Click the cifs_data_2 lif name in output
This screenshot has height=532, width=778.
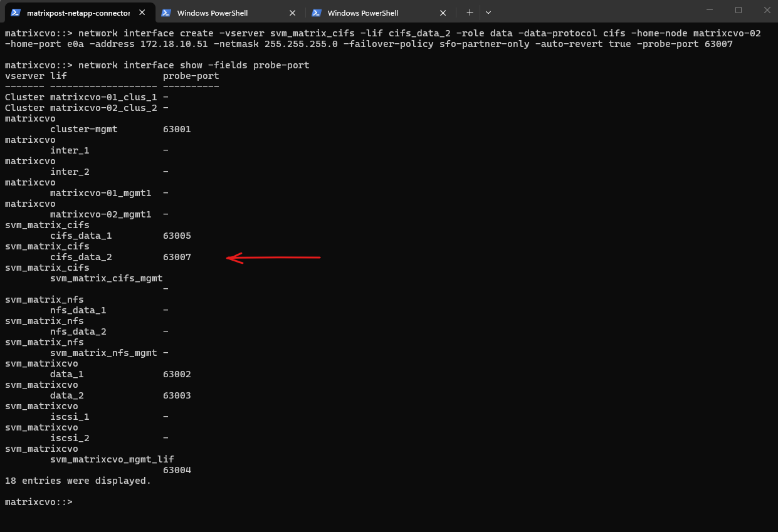(81, 258)
